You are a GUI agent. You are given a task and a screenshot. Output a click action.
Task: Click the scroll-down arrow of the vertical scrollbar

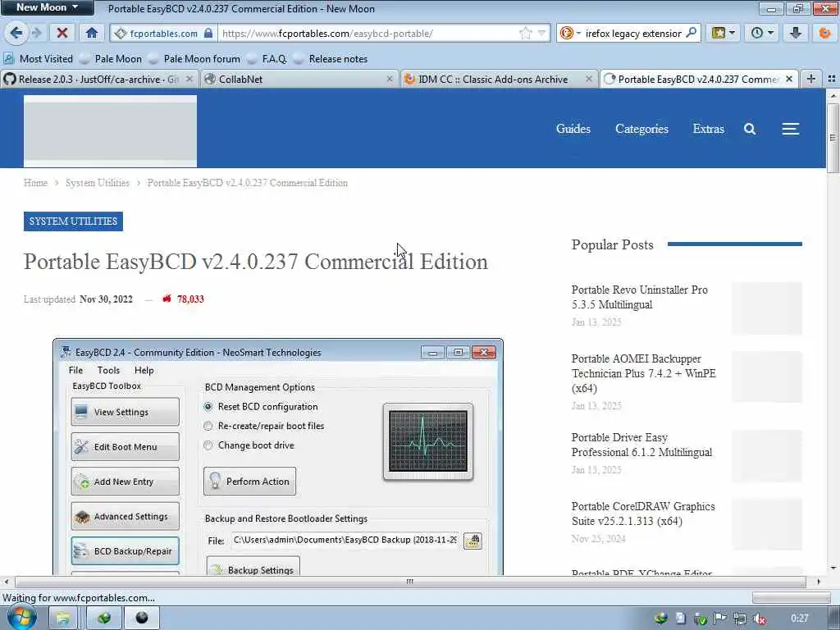[833, 568]
